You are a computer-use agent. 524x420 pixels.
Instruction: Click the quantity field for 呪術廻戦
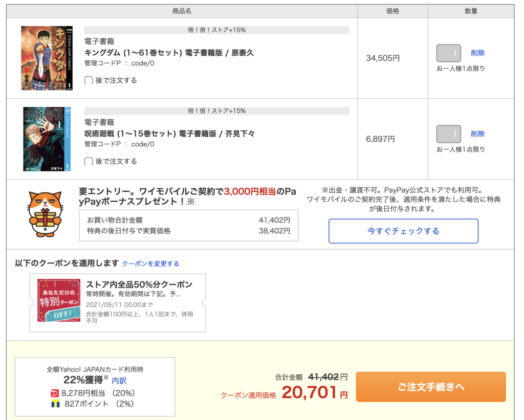pos(448,134)
